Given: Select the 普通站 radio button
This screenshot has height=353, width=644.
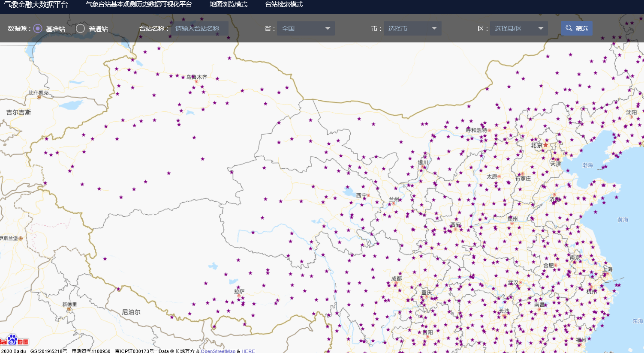Looking at the screenshot, I should click(80, 28).
